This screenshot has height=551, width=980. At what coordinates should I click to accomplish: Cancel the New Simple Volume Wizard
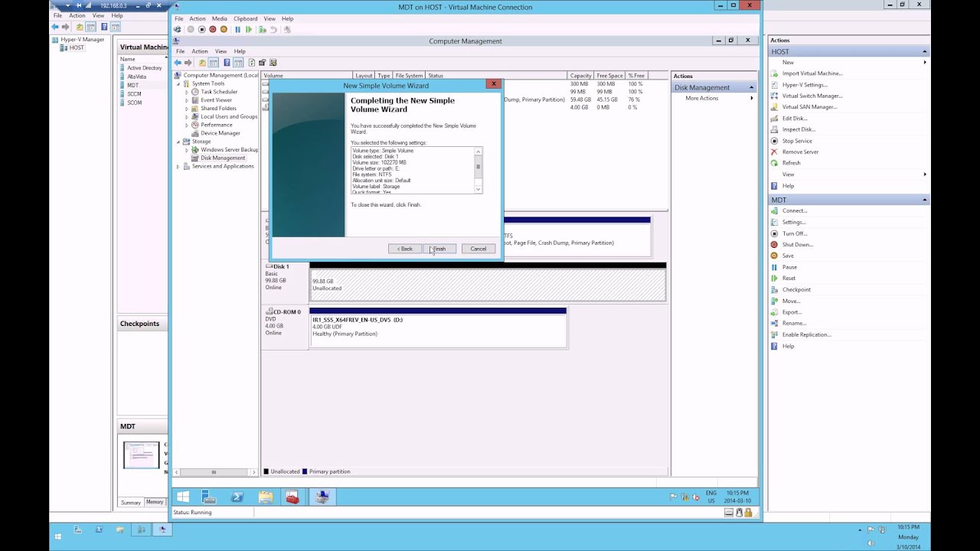point(479,249)
